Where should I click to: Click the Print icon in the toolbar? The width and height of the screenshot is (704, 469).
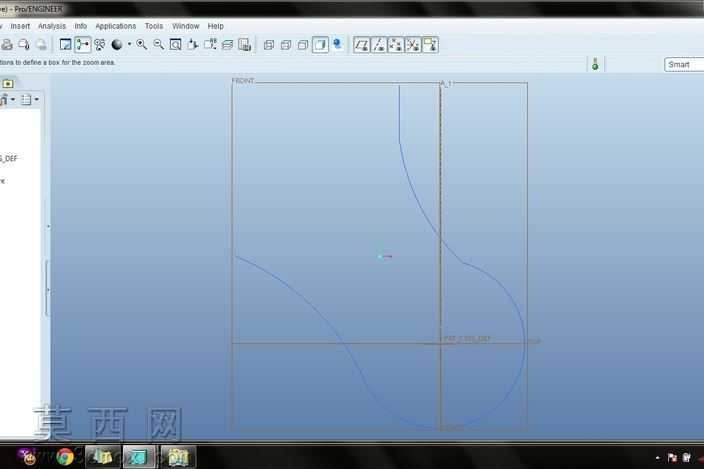pos(7,44)
